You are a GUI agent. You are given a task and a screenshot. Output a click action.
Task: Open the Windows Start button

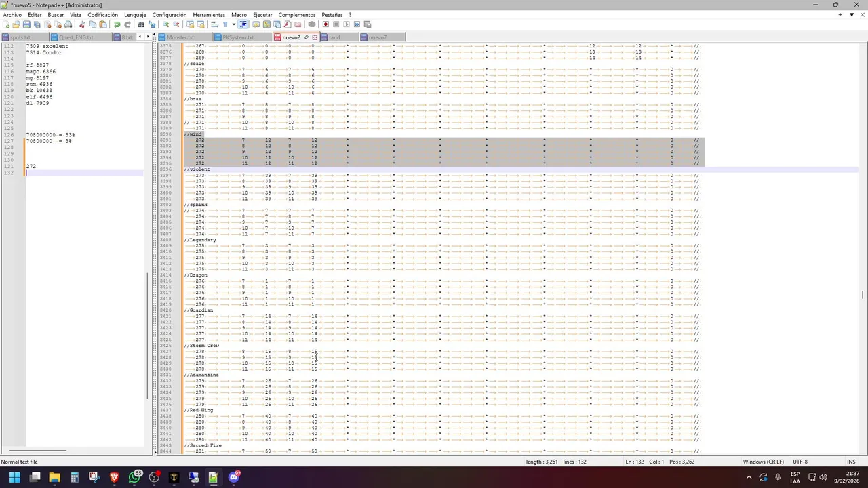(x=14, y=477)
